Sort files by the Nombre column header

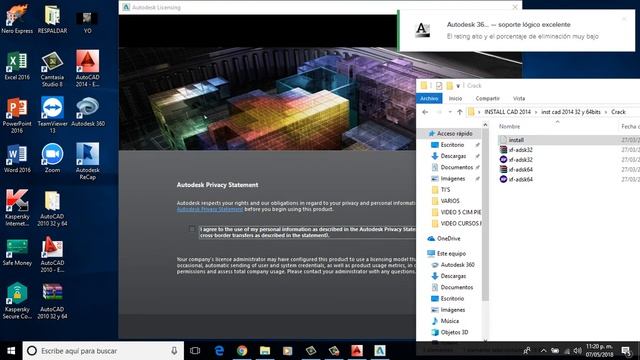point(509,127)
